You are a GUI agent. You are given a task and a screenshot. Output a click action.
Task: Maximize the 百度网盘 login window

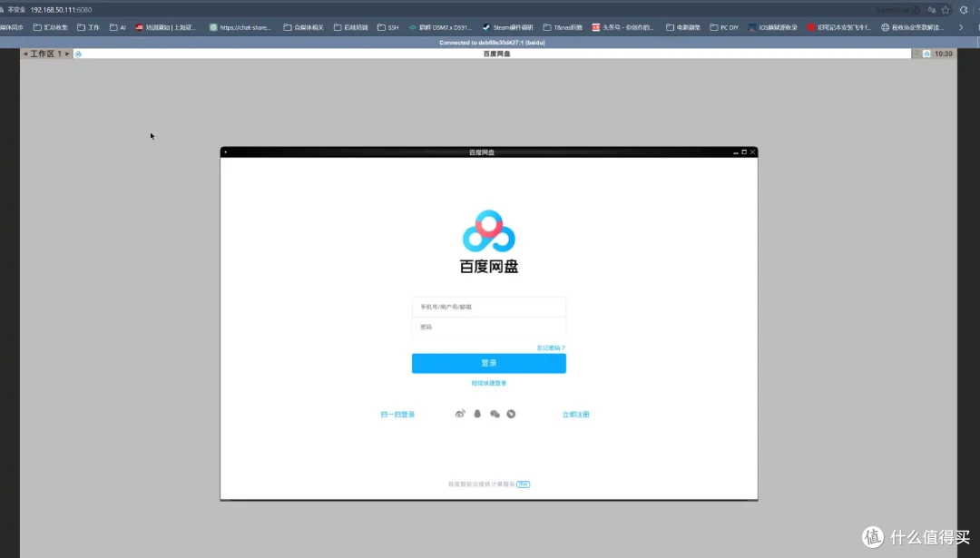coord(744,152)
